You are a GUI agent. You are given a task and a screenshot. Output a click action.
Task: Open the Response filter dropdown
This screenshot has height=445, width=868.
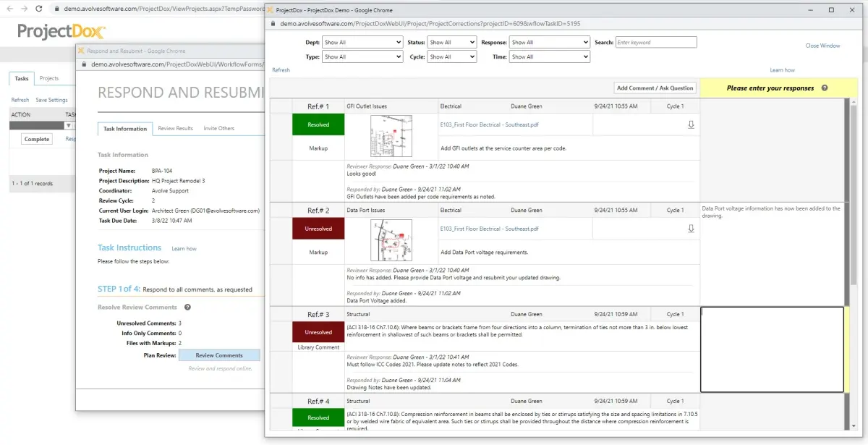click(x=550, y=43)
